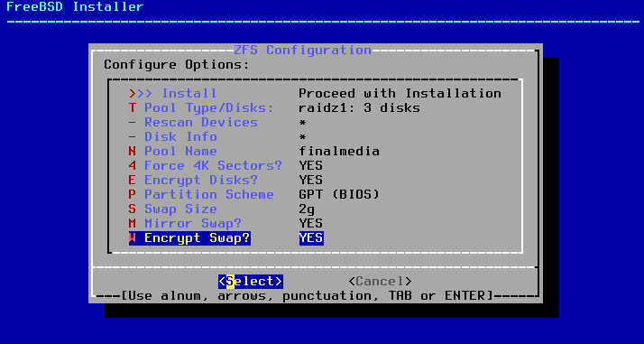
Task: Click the 'Configure Options:' heading
Action: click(177, 65)
